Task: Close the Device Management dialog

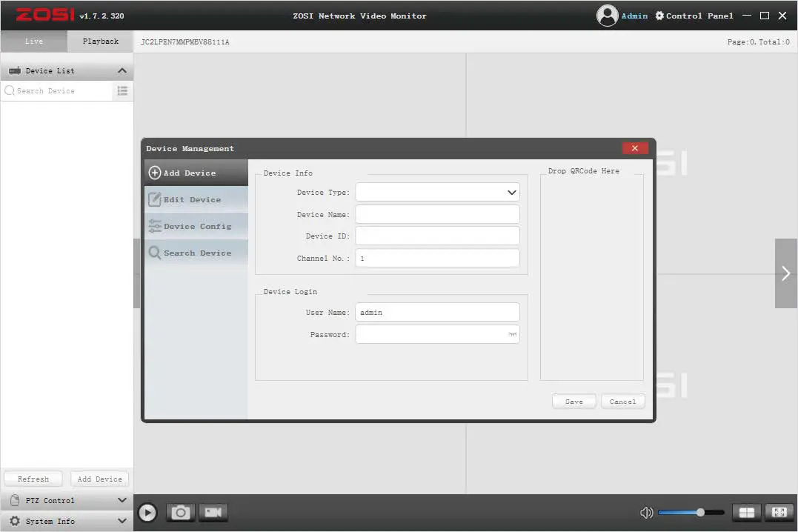Action: click(635, 148)
